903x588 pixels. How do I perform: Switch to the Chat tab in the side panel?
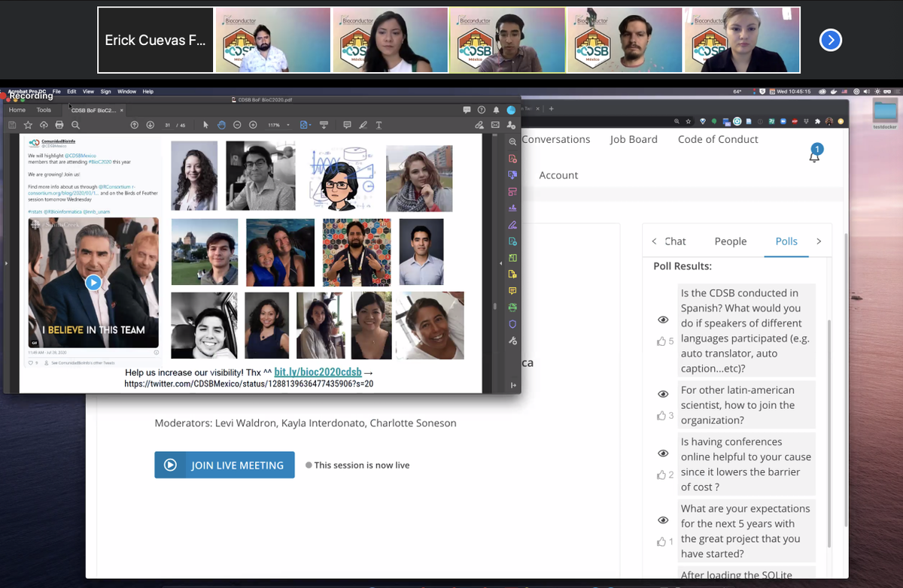point(675,241)
